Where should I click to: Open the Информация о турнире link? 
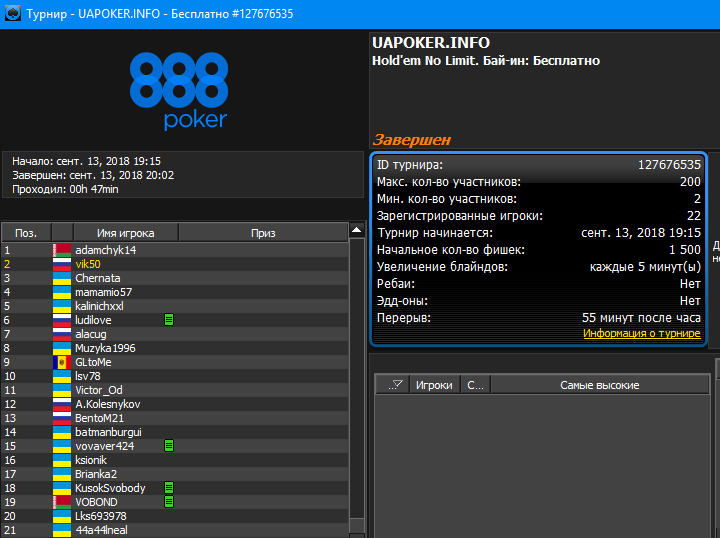pos(641,333)
